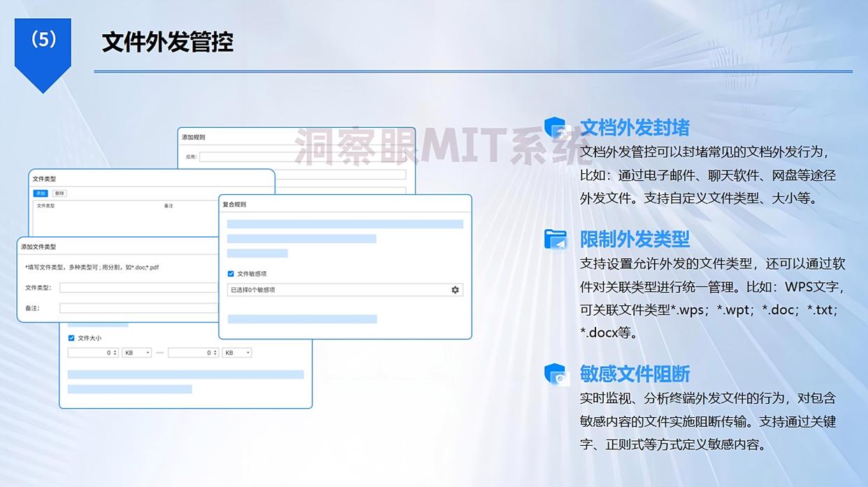Click the minimum file size spinner arrows

coord(116,353)
